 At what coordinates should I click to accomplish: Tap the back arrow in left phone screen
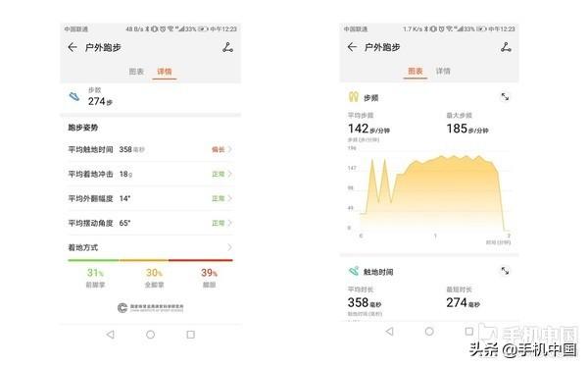(73, 47)
